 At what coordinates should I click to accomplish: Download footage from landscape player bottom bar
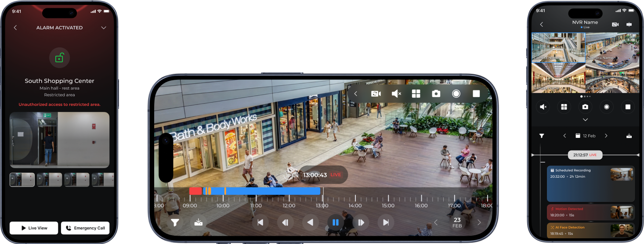click(199, 222)
